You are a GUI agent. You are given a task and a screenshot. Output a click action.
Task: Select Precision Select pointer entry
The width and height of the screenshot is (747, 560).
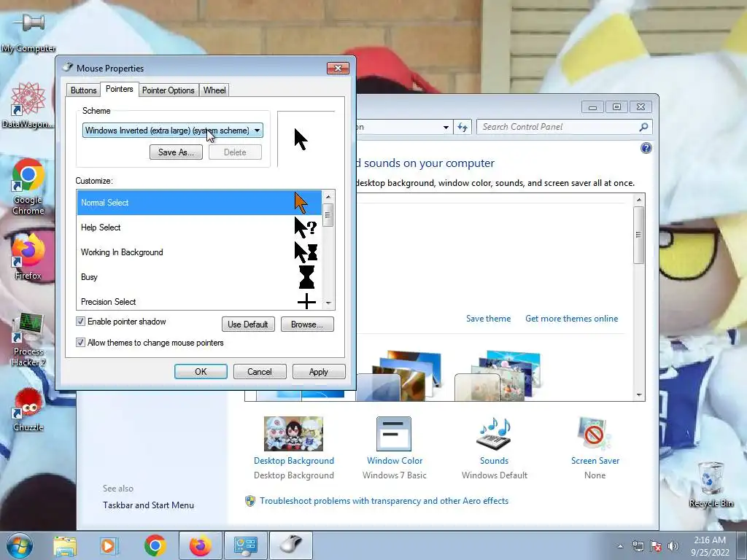click(x=199, y=301)
